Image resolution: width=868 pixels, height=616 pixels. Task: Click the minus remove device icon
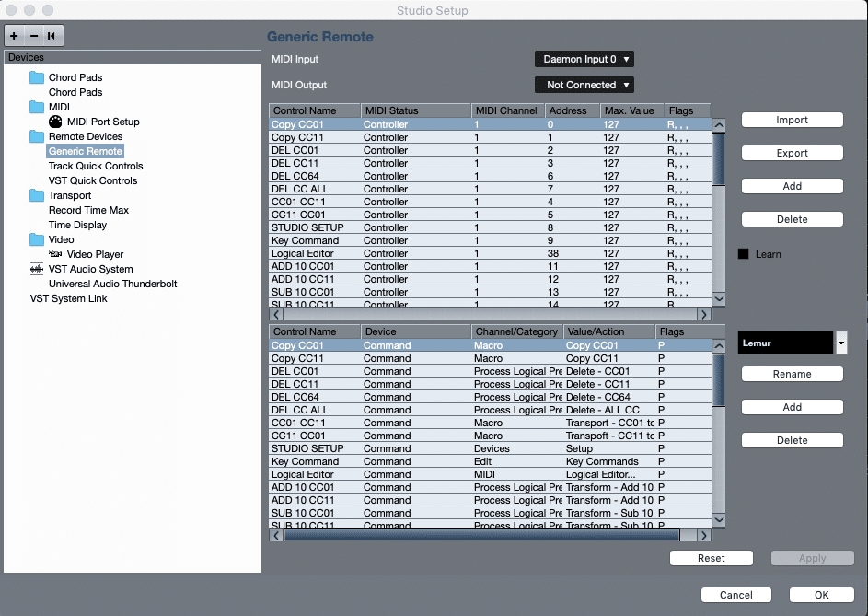(34, 36)
